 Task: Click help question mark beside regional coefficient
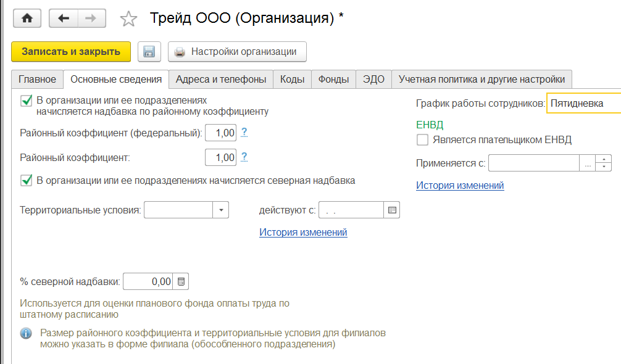click(244, 157)
